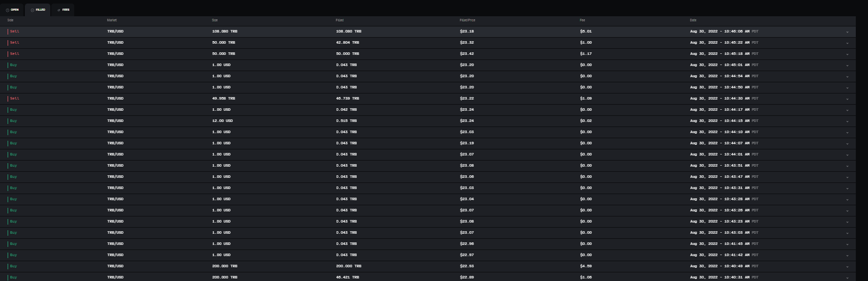Screen dimensions: 868x281
Task: Sort by the Market column header
Action: (x=112, y=20)
